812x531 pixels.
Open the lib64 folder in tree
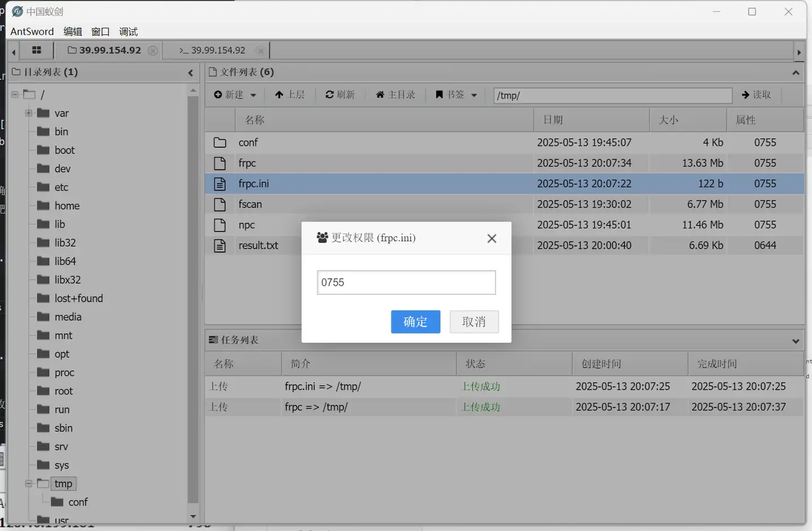coord(65,262)
